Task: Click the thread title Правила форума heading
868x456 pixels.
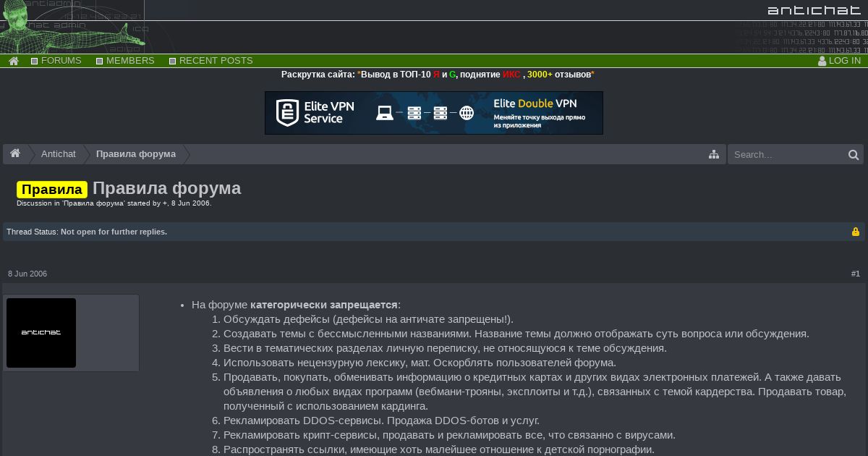Action: tap(166, 188)
